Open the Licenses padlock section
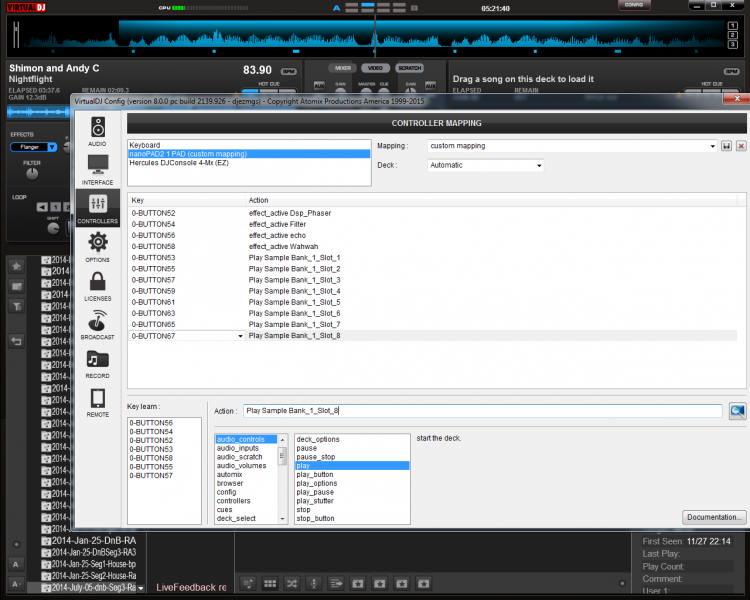Screen dimensions: 750x600 pos(98,285)
